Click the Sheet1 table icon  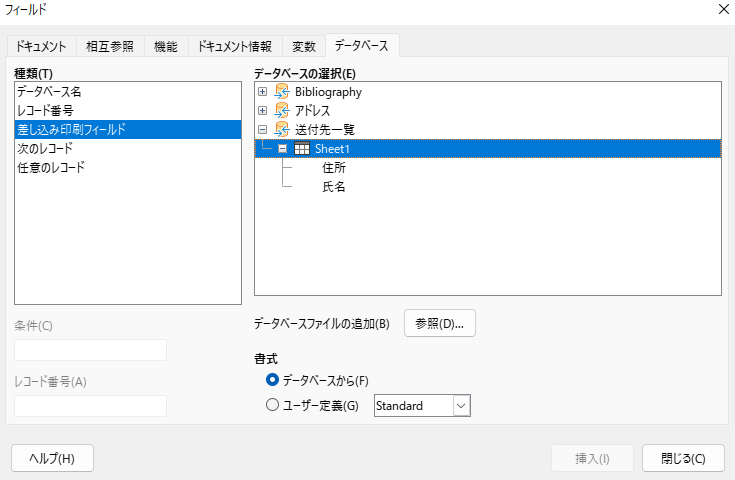tap(301, 149)
